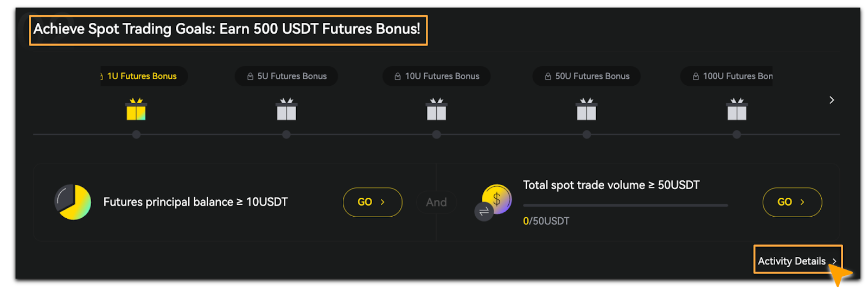Select the 100U Futures Bonus tab

pyautogui.click(x=727, y=76)
